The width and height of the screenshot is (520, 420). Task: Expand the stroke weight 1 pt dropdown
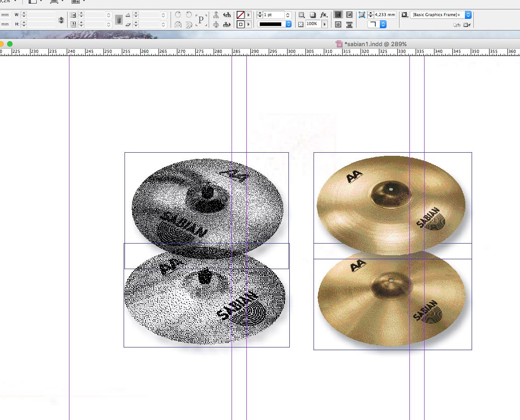[x=288, y=15]
